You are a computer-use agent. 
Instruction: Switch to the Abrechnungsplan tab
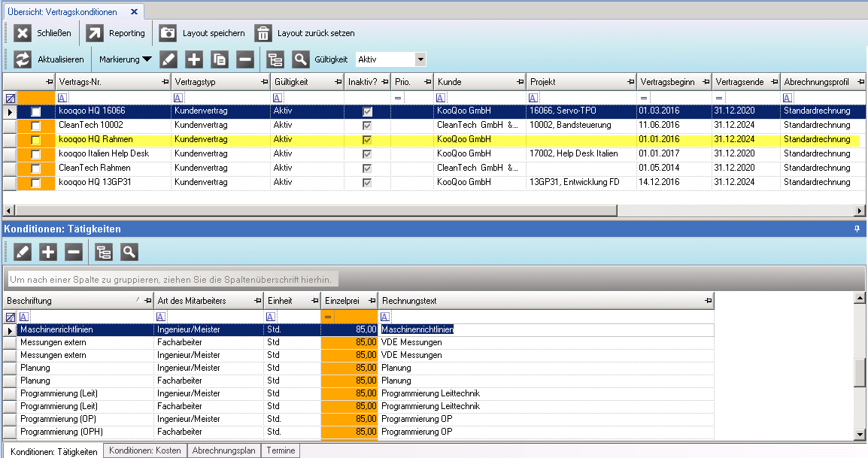[x=223, y=451]
